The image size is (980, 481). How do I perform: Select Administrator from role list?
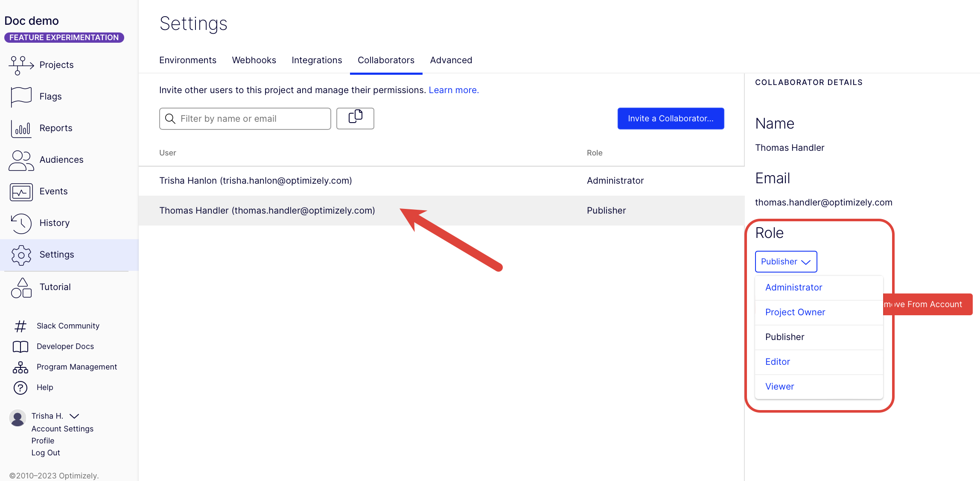(x=793, y=287)
